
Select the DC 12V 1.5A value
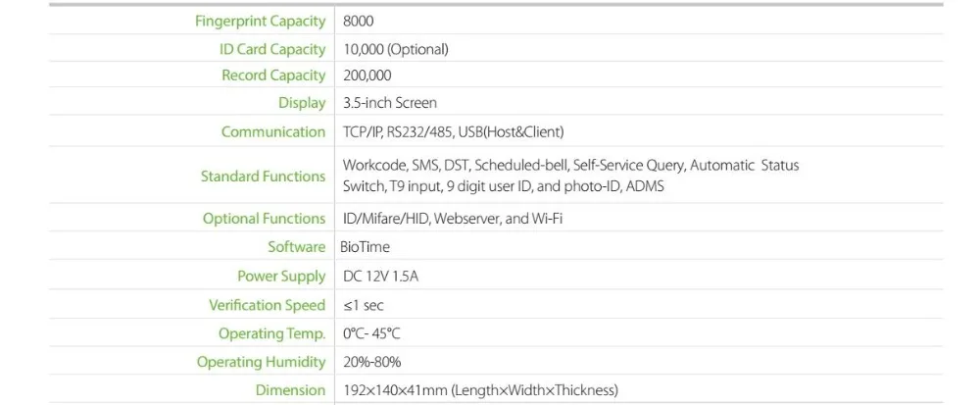click(x=380, y=277)
